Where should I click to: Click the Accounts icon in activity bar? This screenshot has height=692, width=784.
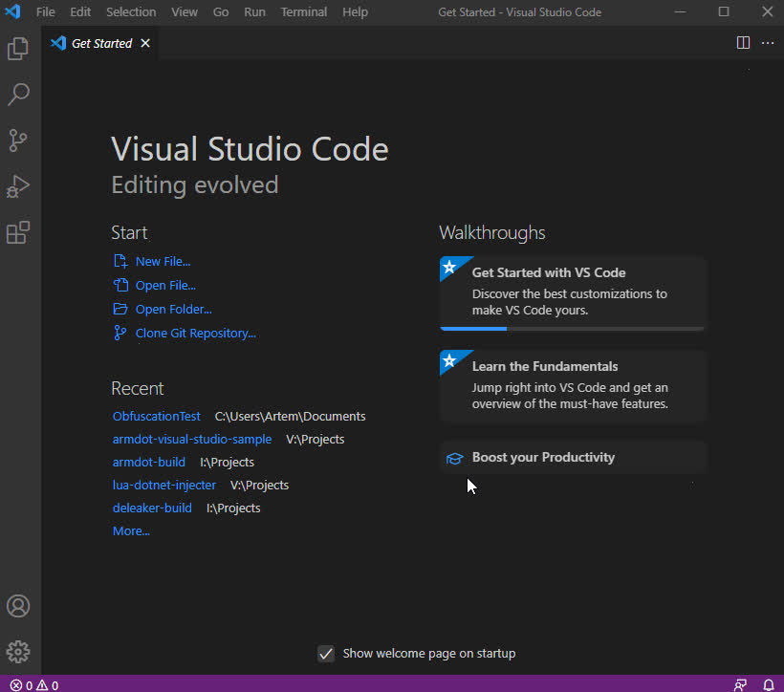[19, 605]
